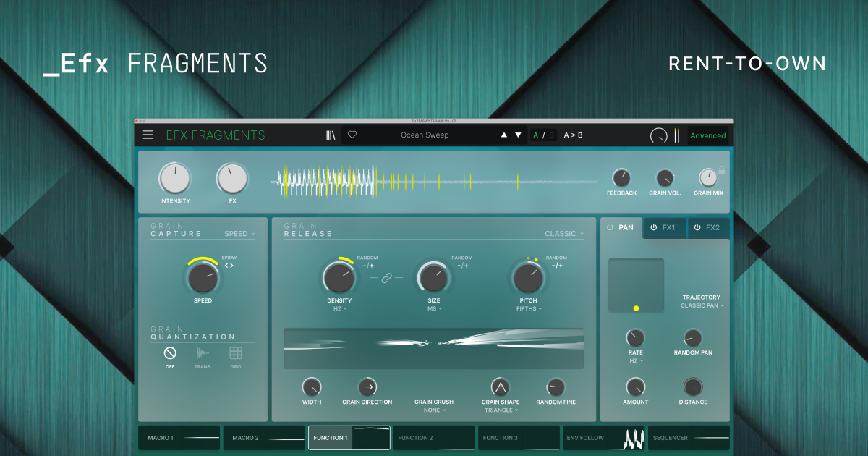Click the Pitch knob

(x=528, y=277)
